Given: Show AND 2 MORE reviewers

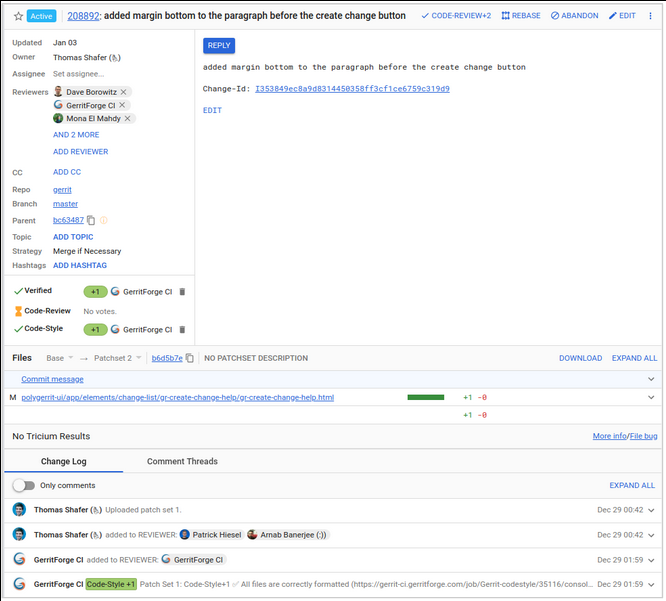Looking at the screenshot, I should (x=76, y=135).
